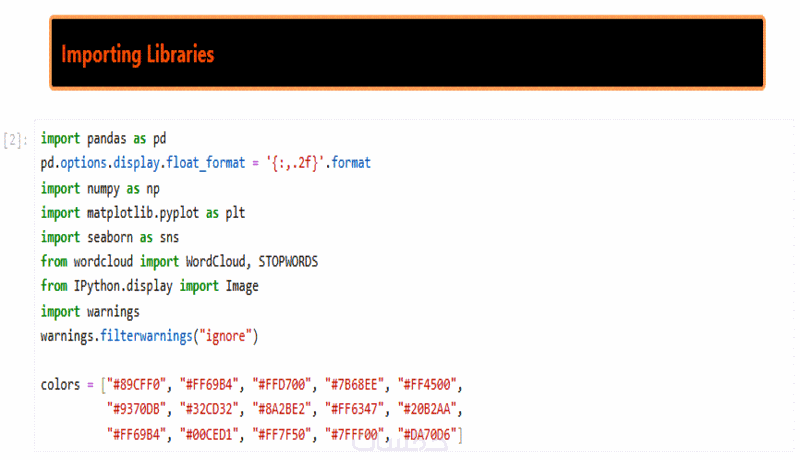This screenshot has width=800, height=460.
Task: Click the import numpy as np line
Action: pyautogui.click(x=100, y=188)
